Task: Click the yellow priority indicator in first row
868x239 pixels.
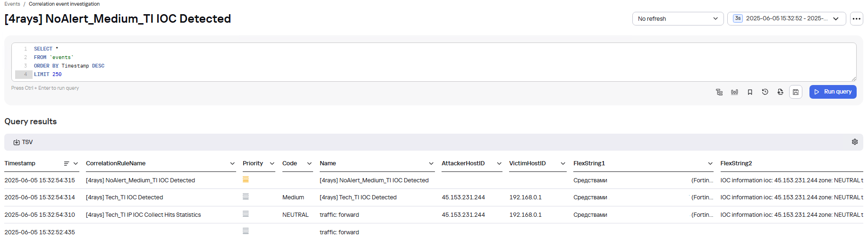Action: pos(246,179)
